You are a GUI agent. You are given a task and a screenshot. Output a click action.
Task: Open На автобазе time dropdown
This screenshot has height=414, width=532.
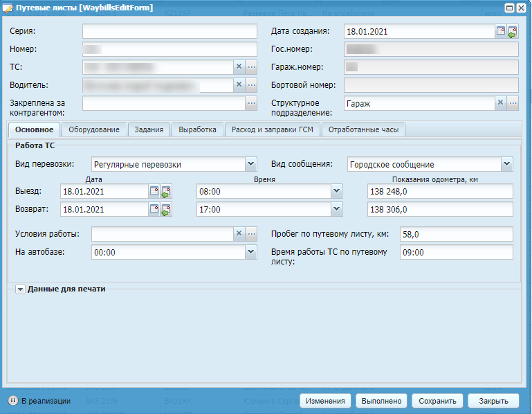(250, 252)
